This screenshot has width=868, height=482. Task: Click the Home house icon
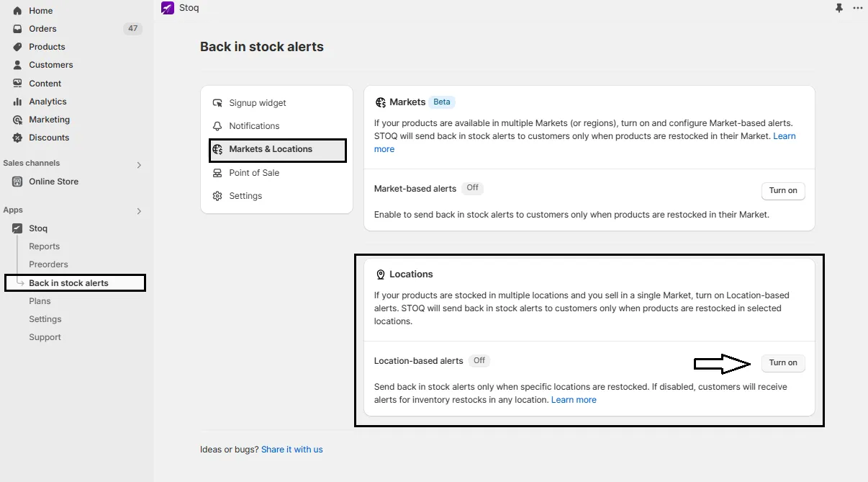click(17, 11)
